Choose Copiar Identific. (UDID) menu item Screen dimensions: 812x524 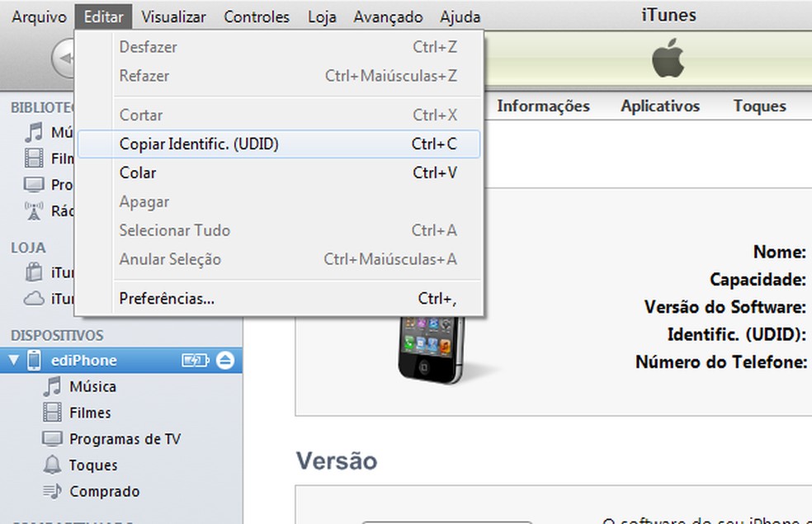279,144
